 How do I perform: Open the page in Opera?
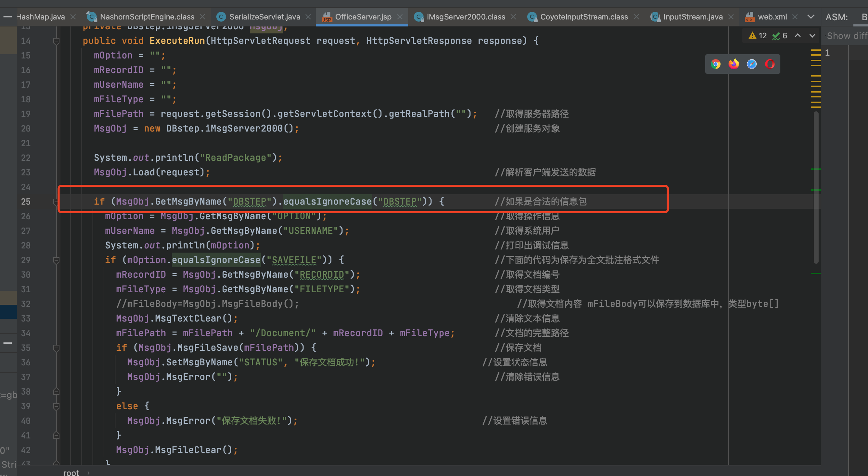769,64
